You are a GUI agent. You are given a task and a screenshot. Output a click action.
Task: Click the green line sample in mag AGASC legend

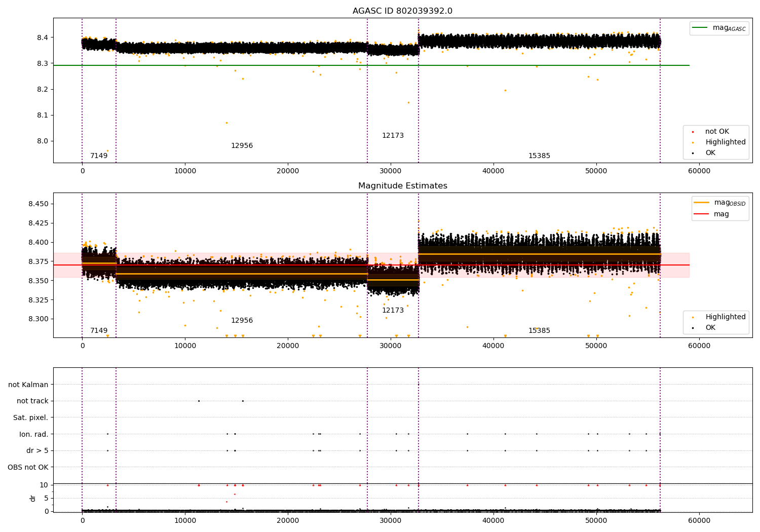(x=700, y=28)
